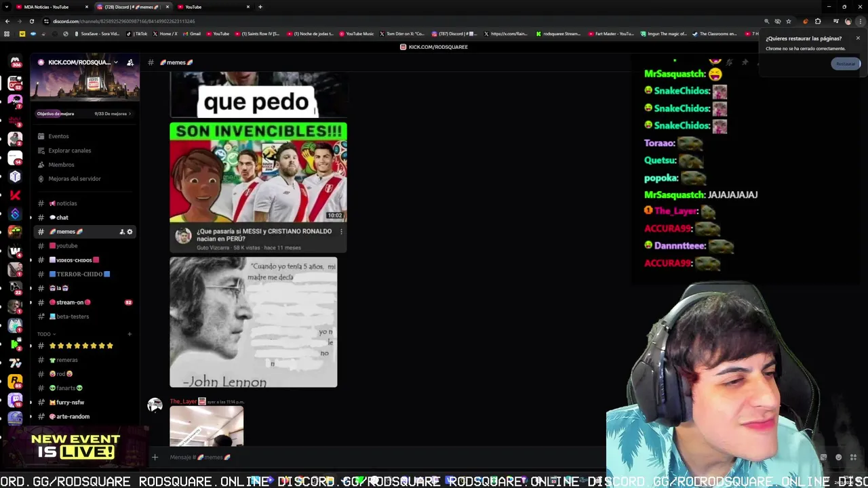Open the TERROR-CHIDO channel
The height and width of the screenshot is (488, 868).
[x=85, y=274]
